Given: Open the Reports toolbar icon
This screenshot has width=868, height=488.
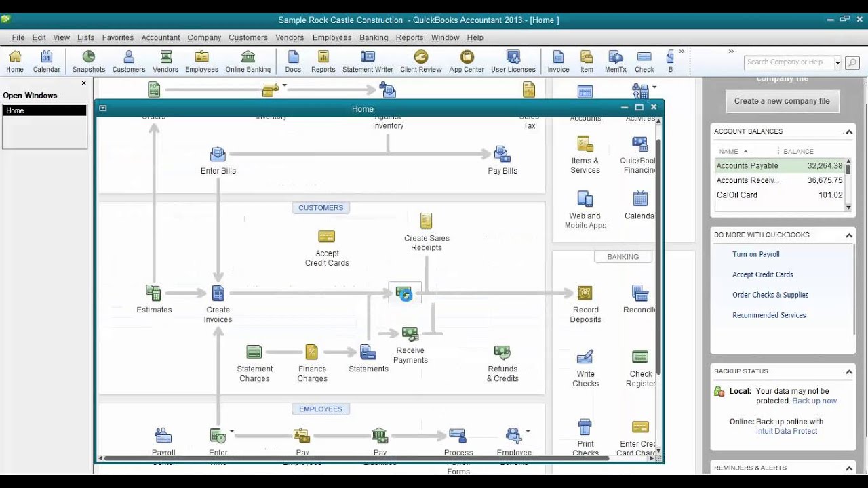Looking at the screenshot, I should tap(323, 61).
